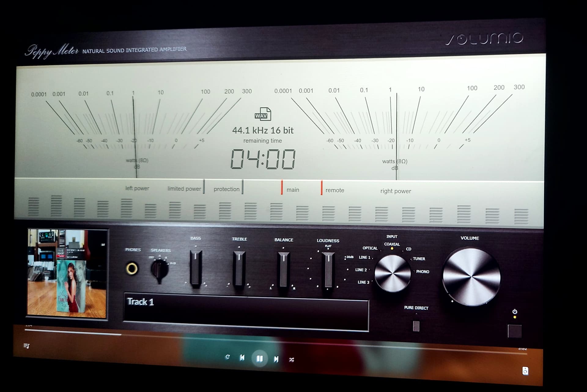
Task: Pause playback with the pause button
Action: (260, 358)
